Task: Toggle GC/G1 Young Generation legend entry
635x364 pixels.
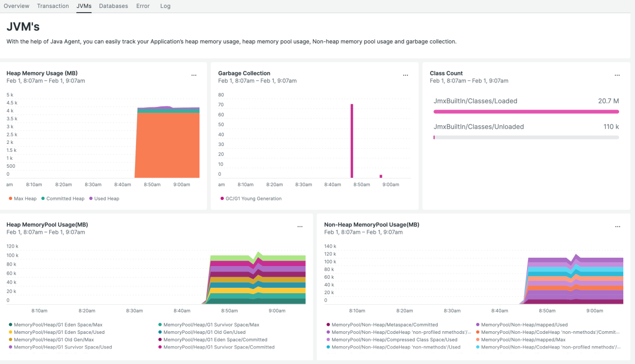Action: (250, 198)
